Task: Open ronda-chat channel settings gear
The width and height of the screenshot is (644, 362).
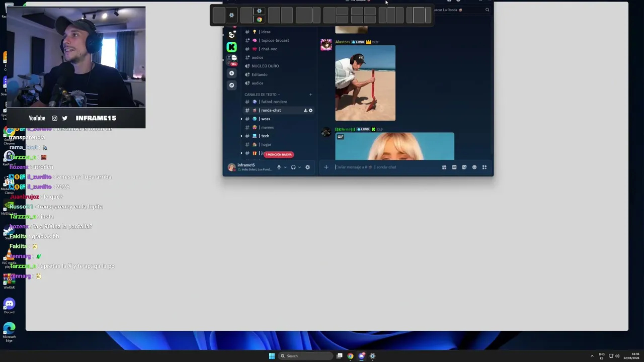Action: 310,111
